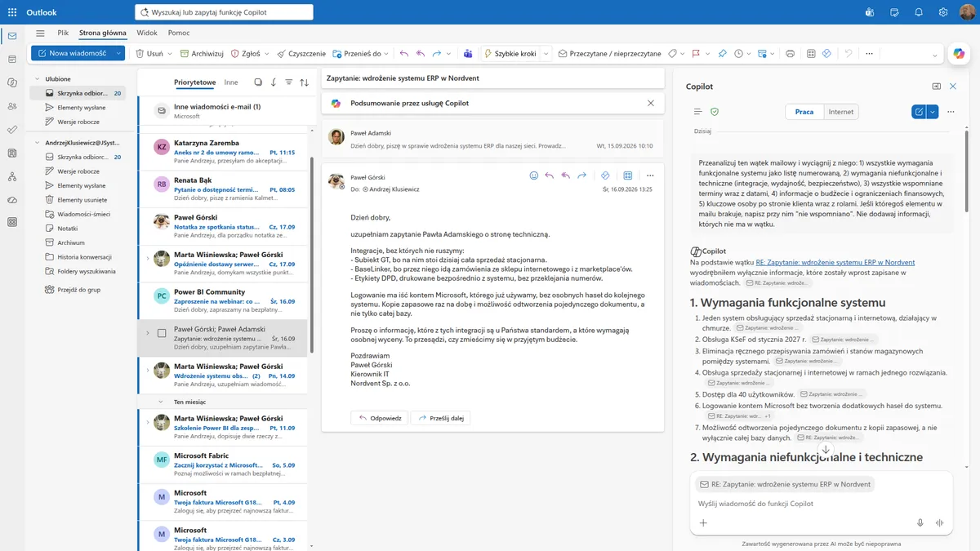Viewport: 980px width, 551px height.
Task: Open the Zgłoś dropdown arrow
Action: coord(266,53)
